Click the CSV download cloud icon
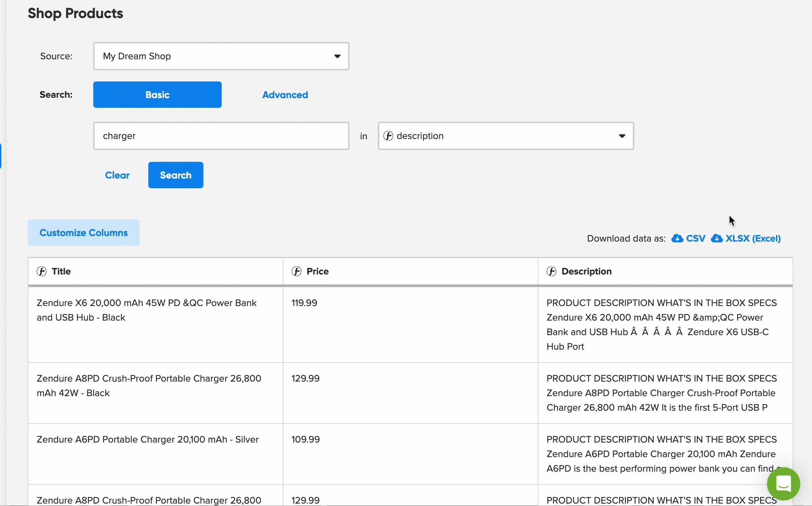The height and width of the screenshot is (506, 812). click(677, 238)
